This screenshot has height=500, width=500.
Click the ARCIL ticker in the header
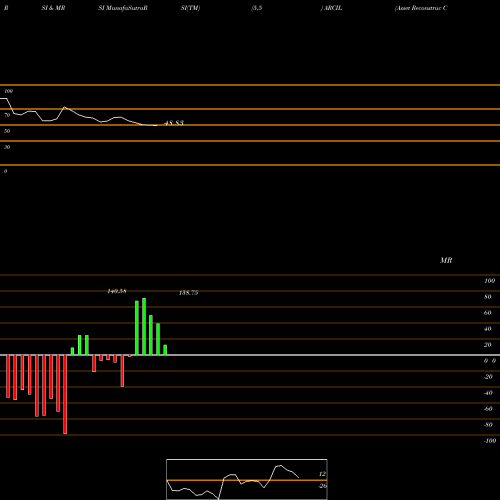333,8
